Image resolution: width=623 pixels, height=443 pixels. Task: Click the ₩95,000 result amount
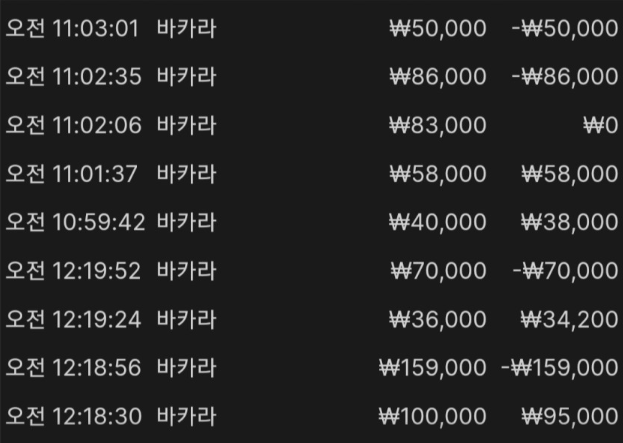tap(569, 417)
